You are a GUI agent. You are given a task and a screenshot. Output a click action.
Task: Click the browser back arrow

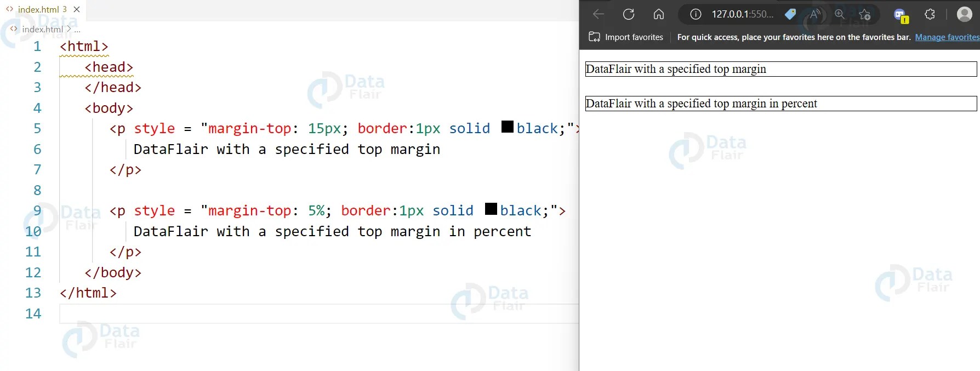click(x=599, y=14)
